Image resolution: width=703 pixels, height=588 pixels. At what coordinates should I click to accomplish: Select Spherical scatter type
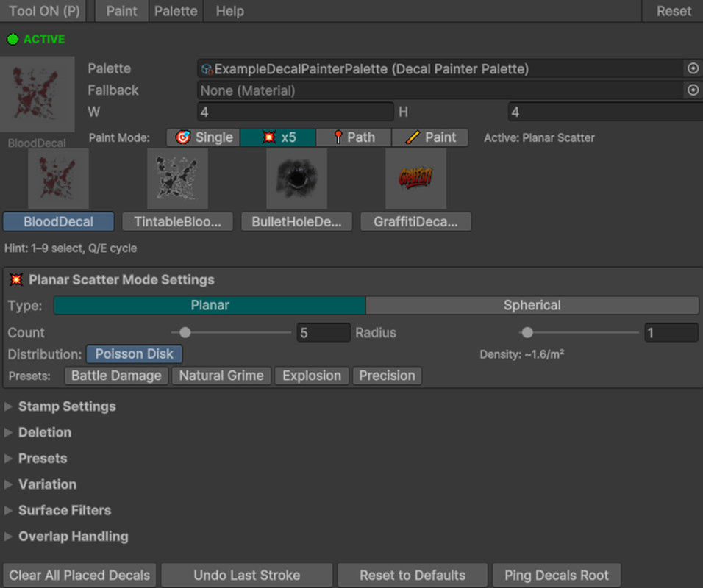point(532,305)
